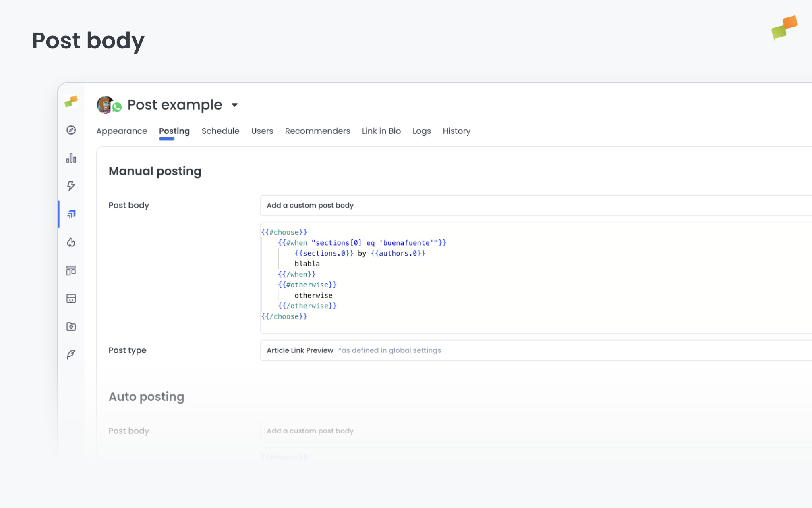Switch to the Schedule tab
The height and width of the screenshot is (508, 812).
[x=220, y=131]
